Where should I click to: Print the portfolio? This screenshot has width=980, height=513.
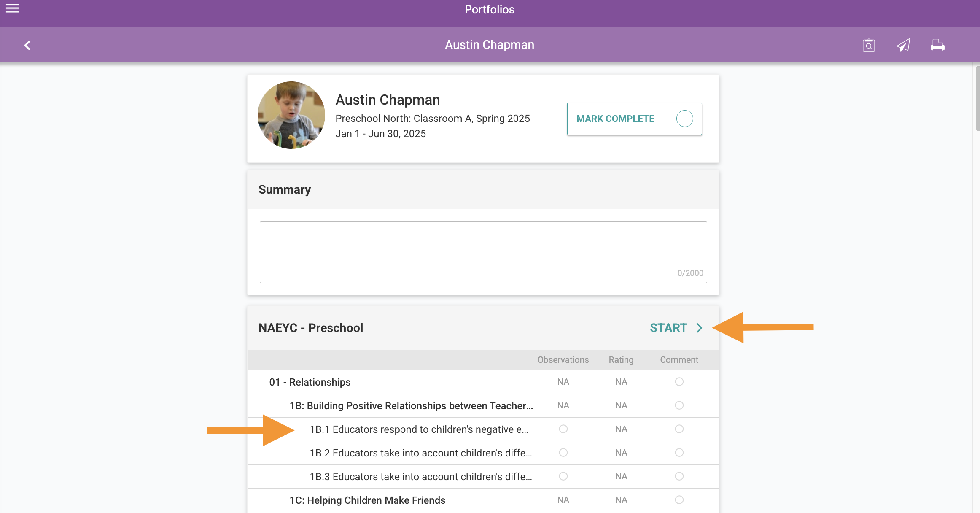tap(937, 45)
